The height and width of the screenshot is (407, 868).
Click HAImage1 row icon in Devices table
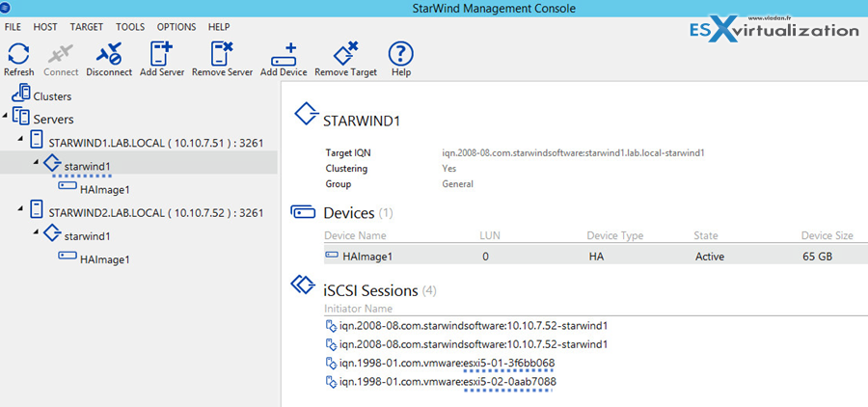click(331, 255)
